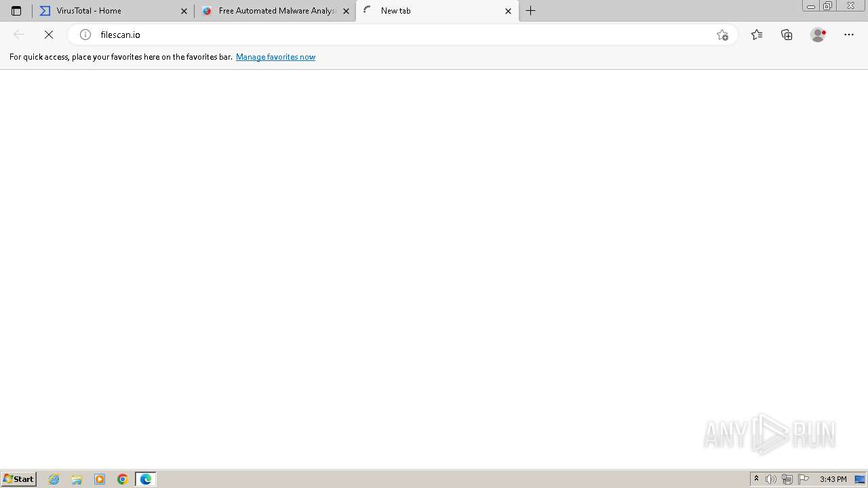Add this page to favorites

pos(722,35)
